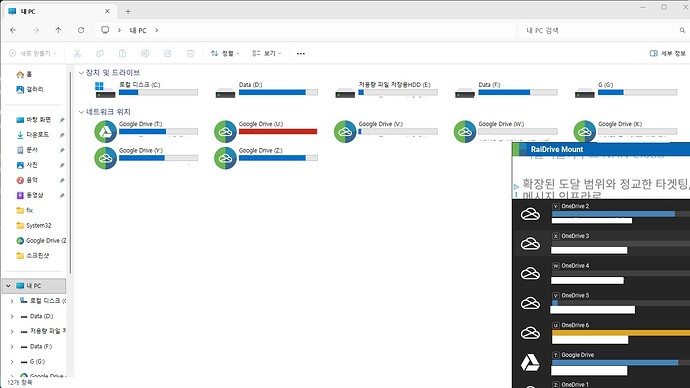690x388 pixels.
Task: Click the search magnifier icon
Action: [682, 30]
